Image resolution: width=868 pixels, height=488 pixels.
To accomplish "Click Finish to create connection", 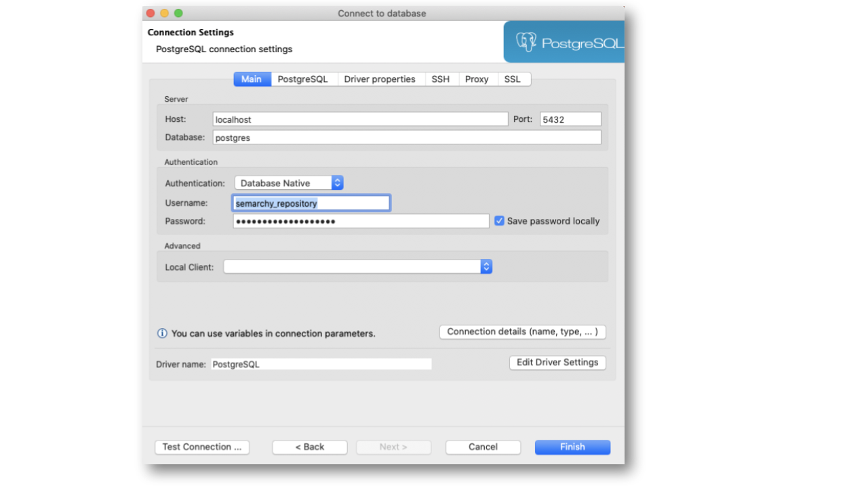I will [572, 447].
